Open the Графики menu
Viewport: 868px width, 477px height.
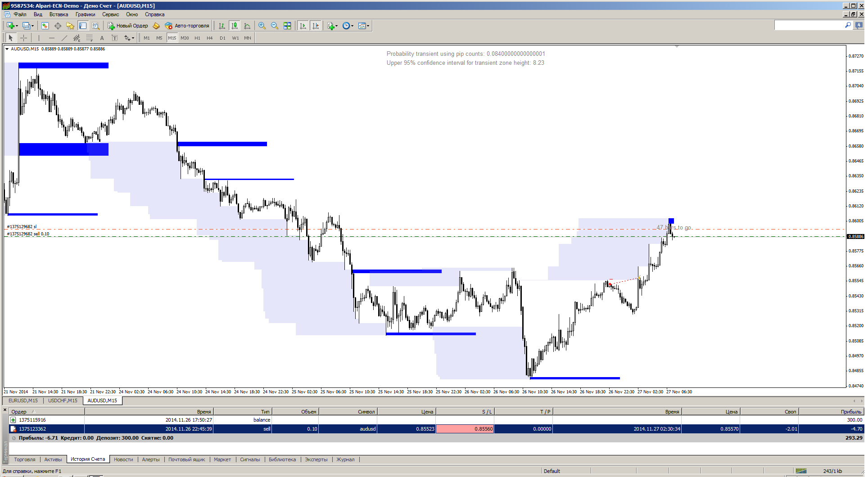pyautogui.click(x=85, y=14)
